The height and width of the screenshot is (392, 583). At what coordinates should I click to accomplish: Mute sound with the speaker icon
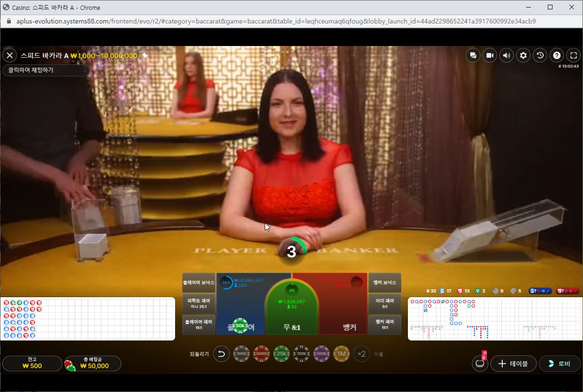(x=506, y=55)
